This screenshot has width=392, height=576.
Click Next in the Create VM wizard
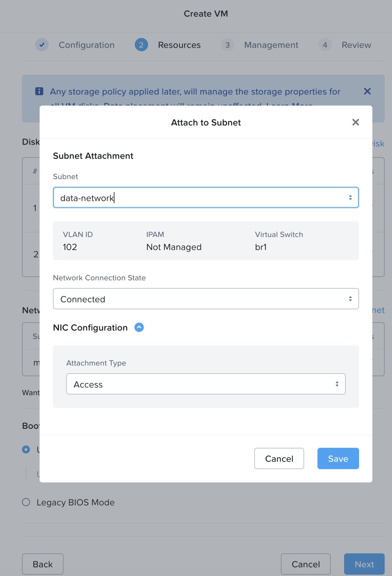click(x=364, y=564)
